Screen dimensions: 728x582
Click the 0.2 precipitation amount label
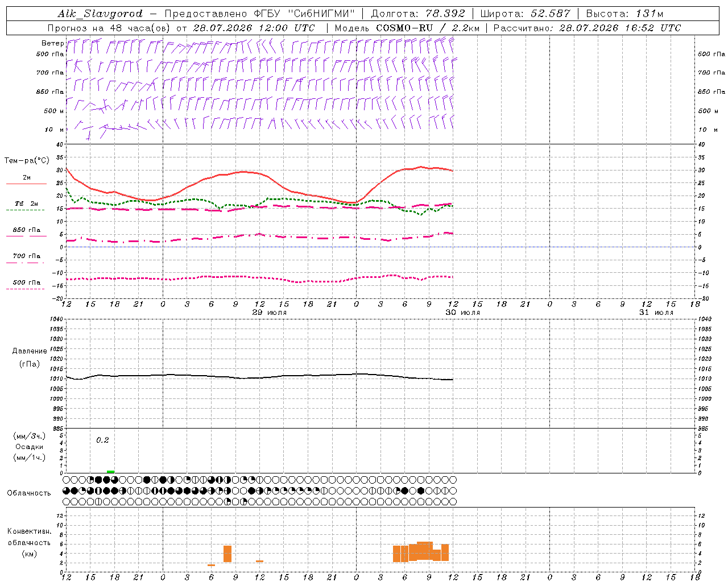102,440
